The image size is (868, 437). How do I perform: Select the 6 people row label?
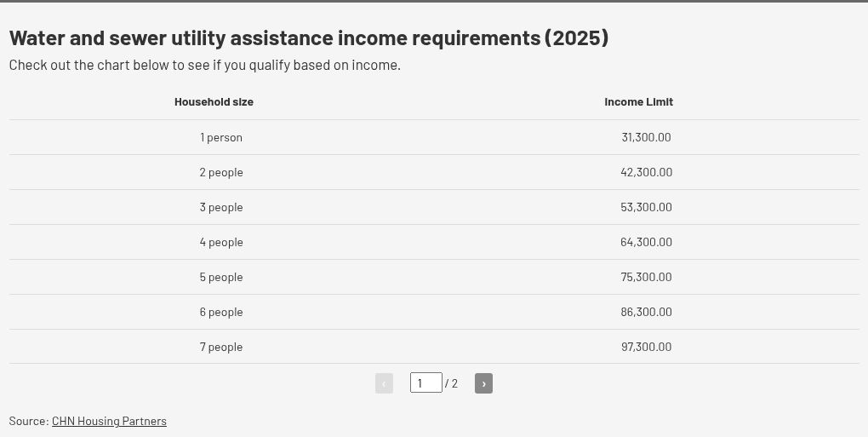[x=221, y=312]
